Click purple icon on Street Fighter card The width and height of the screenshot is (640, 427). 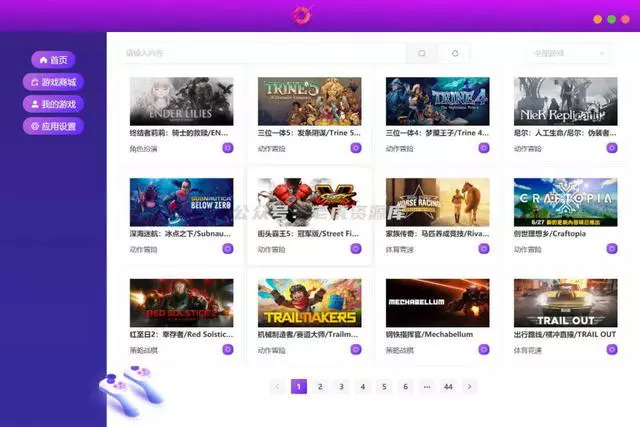[356, 249]
